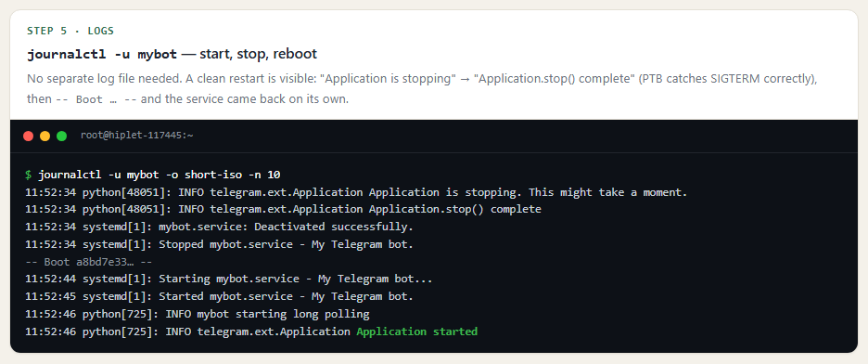
Task: Click the log line 'Application.stop() complete'
Action: pyautogui.click(x=283, y=210)
